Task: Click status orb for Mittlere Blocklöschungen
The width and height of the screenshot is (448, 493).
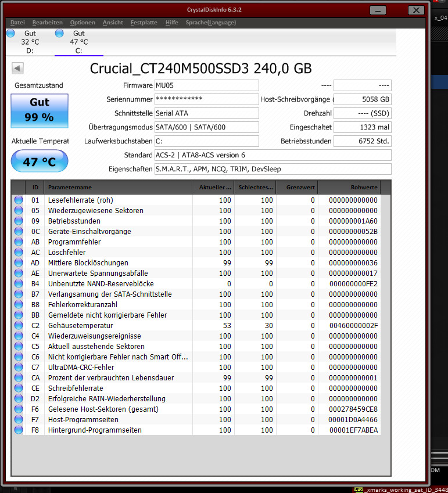Action: (19, 262)
